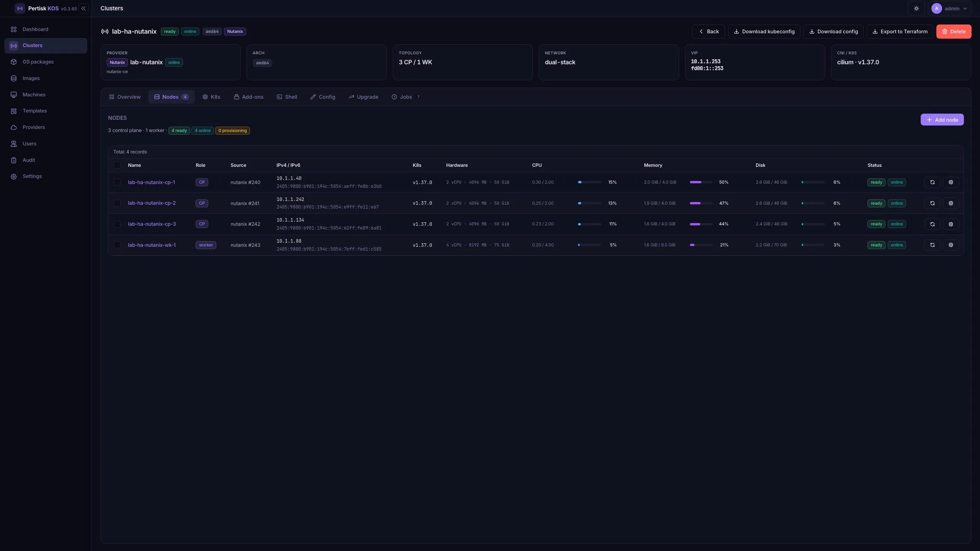
Task: Click the '0 provisioning' badge
Action: 232,130
